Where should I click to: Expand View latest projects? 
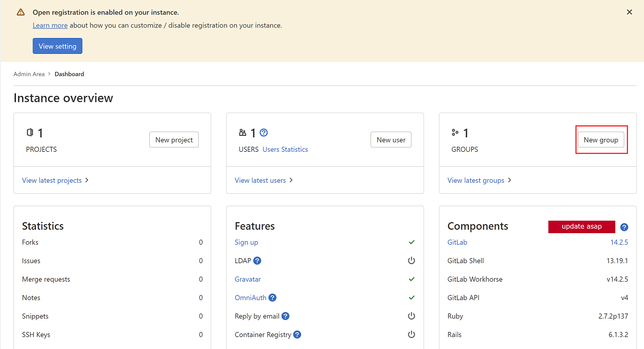[55, 180]
